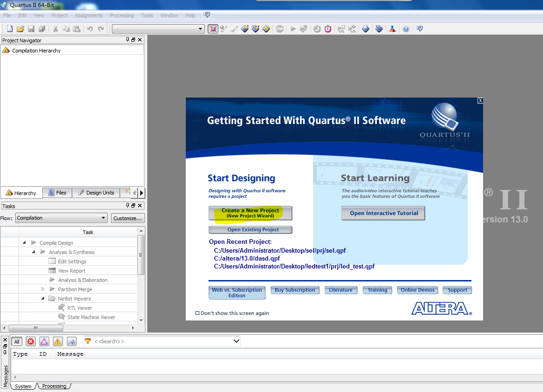Image resolution: width=543 pixels, height=392 pixels.
Task: Open the Flow Compilation dropdown
Action: point(103,218)
